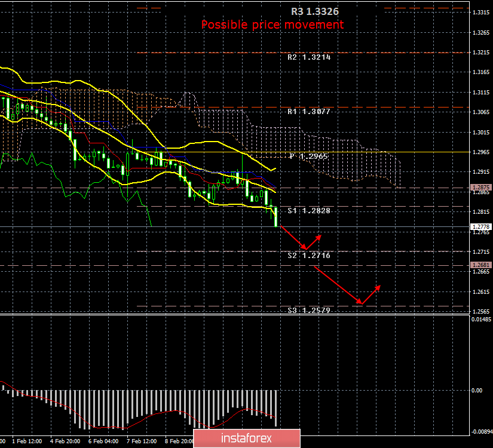Click the S2 1.2716 support label
The height and width of the screenshot is (448, 493).
[x=309, y=255]
